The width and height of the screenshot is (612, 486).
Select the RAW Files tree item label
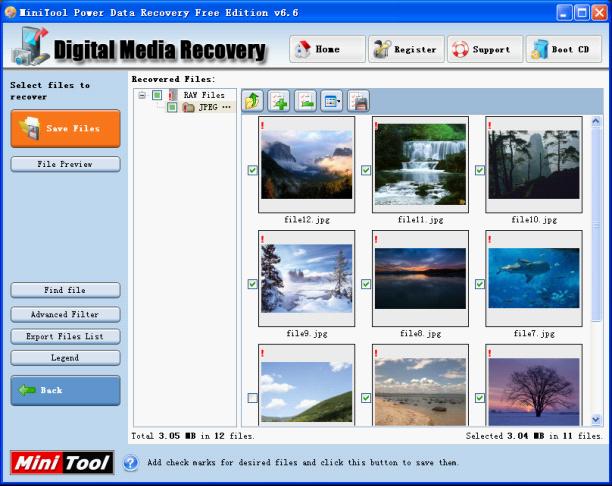tap(204, 95)
